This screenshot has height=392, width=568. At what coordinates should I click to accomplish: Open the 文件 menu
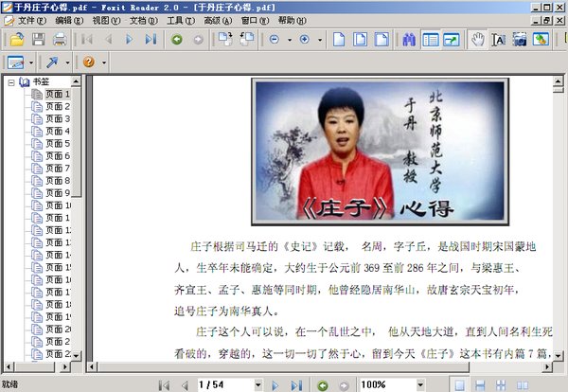coord(32,21)
